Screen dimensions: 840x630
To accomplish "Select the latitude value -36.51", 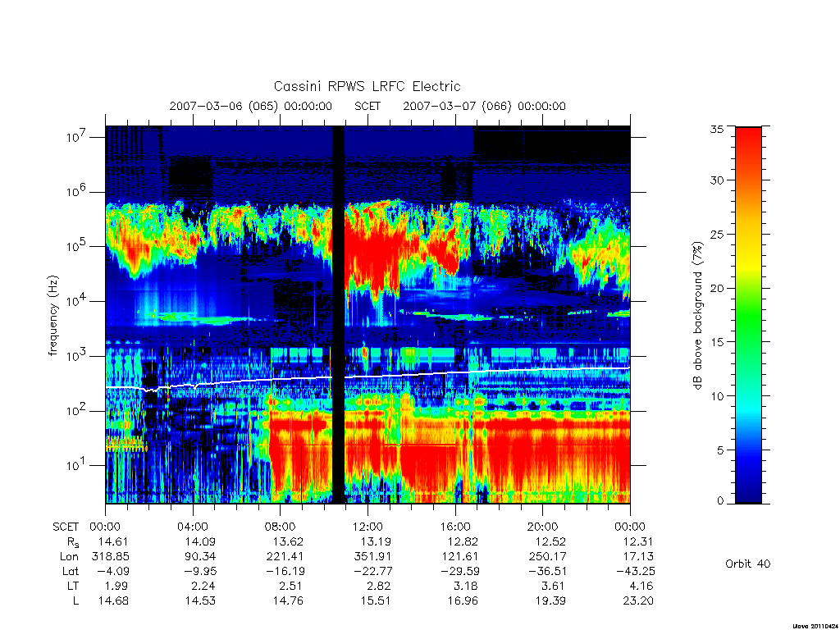I will coord(547,572).
